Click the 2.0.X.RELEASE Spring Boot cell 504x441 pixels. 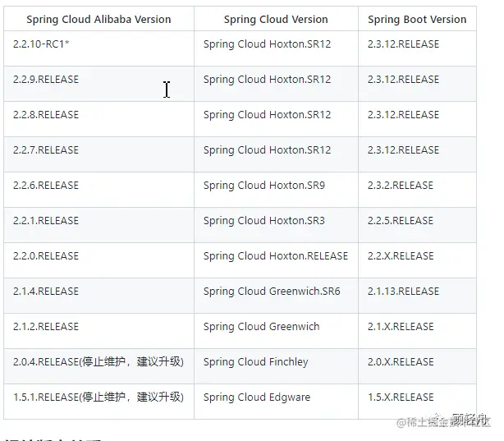coord(417,366)
